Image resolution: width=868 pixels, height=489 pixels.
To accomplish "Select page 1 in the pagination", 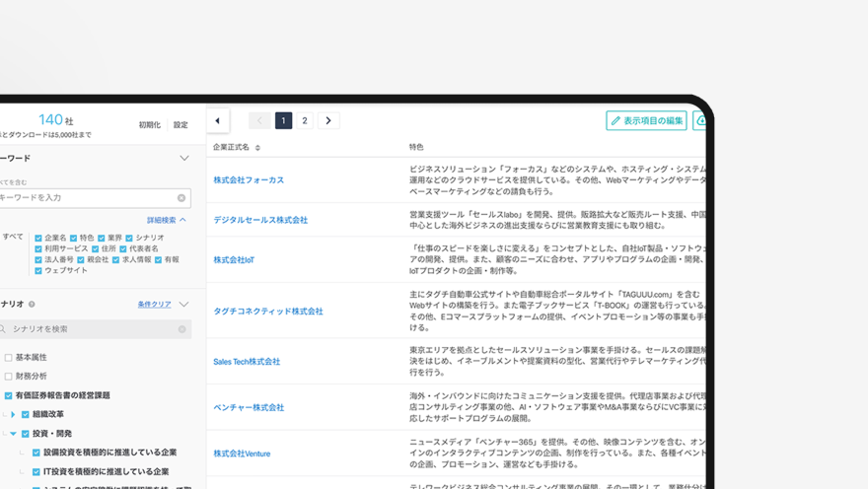I will (x=283, y=120).
